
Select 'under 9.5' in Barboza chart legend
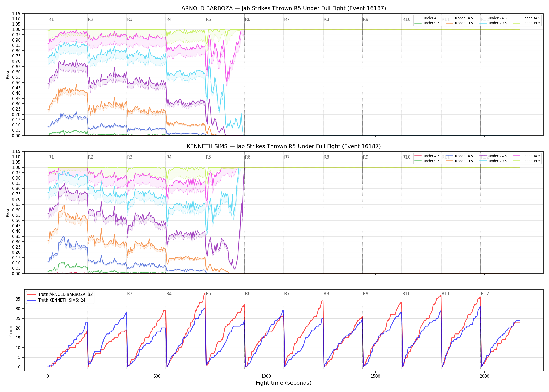click(x=427, y=23)
